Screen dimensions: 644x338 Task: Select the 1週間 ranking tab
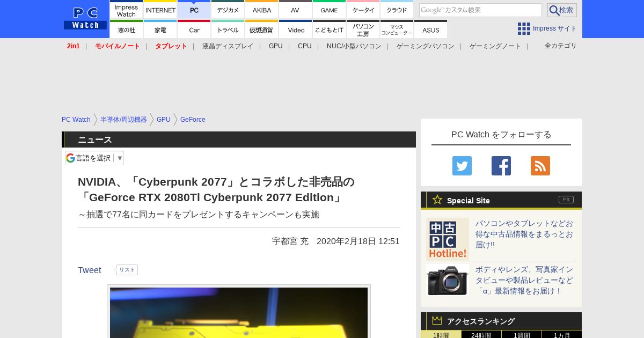[x=522, y=334]
